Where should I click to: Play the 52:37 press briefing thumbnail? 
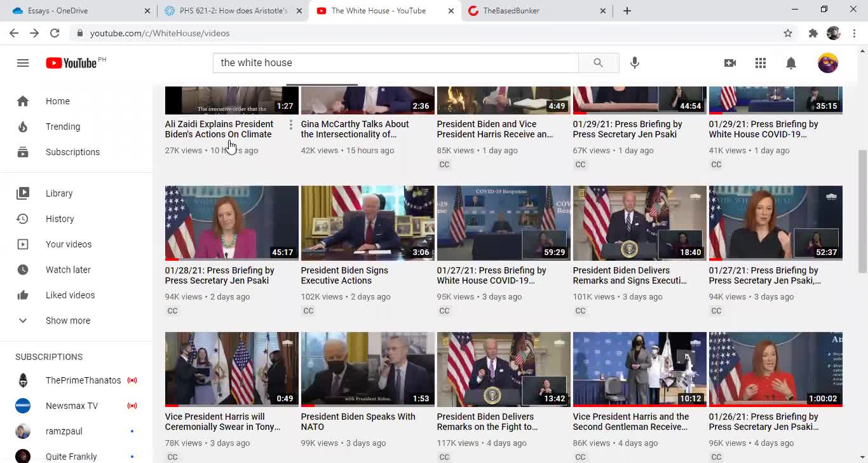point(776,223)
